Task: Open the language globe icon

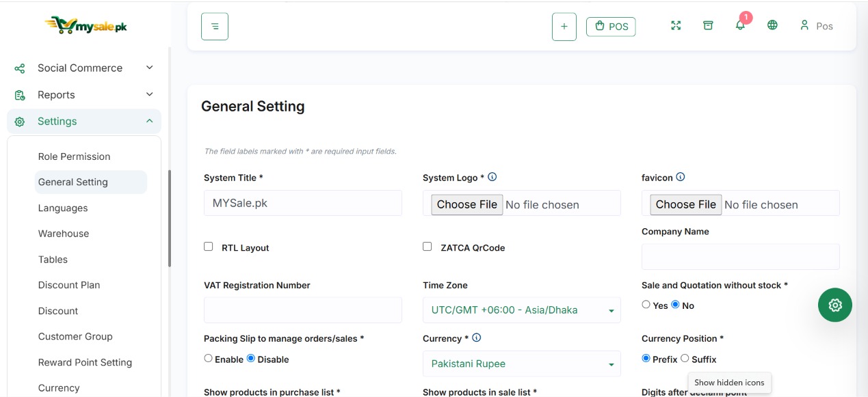Action: point(772,25)
